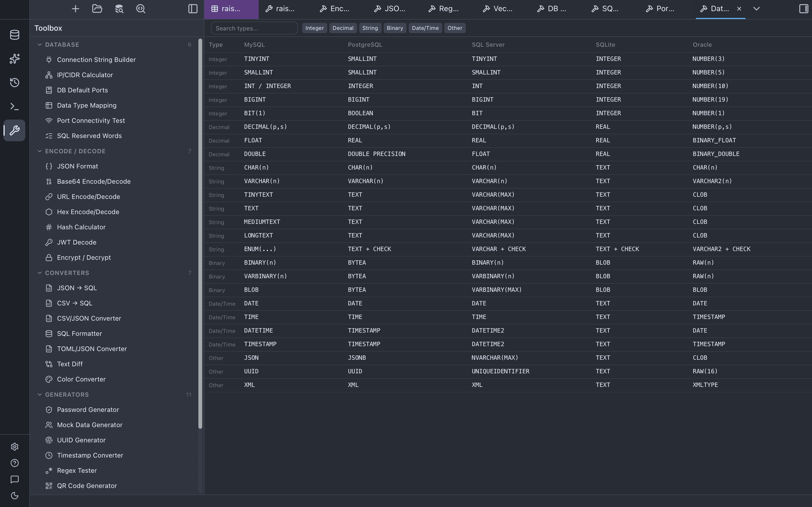Click the PostgreSQL column header

(365, 45)
